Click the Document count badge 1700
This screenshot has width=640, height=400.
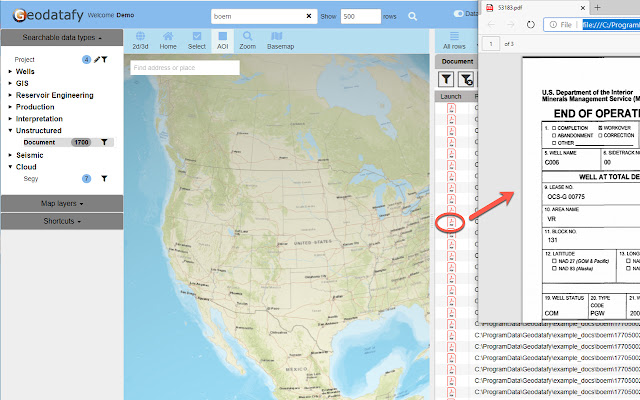[81, 142]
